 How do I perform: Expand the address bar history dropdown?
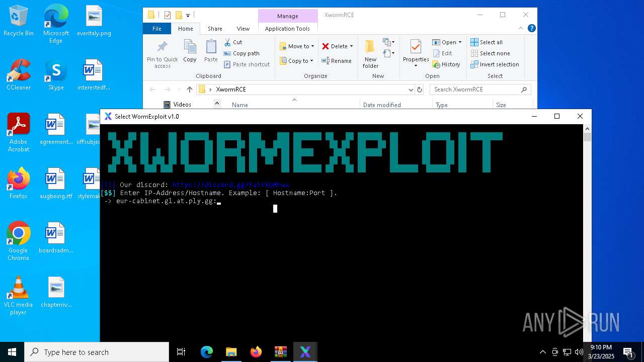coord(411,89)
